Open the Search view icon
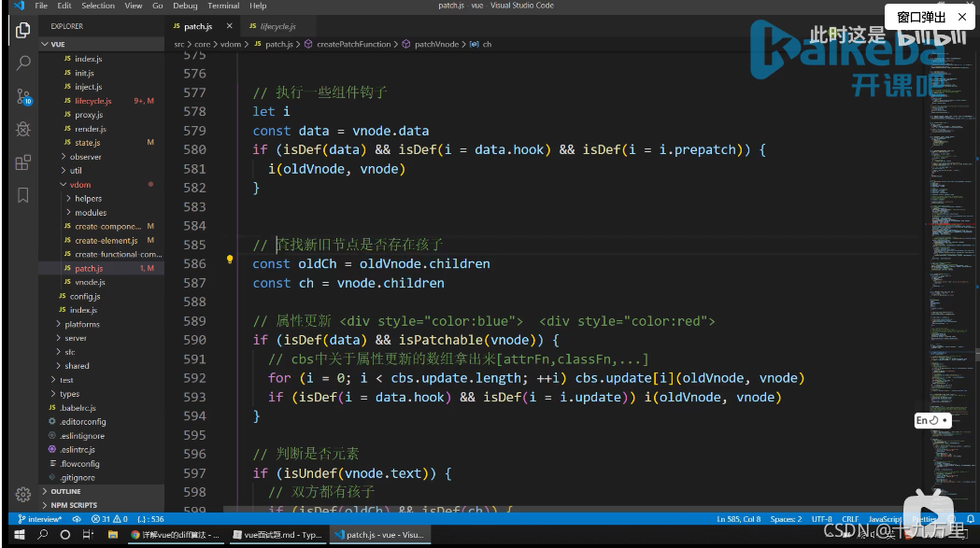Viewport: 980px width, 548px height. [x=23, y=63]
